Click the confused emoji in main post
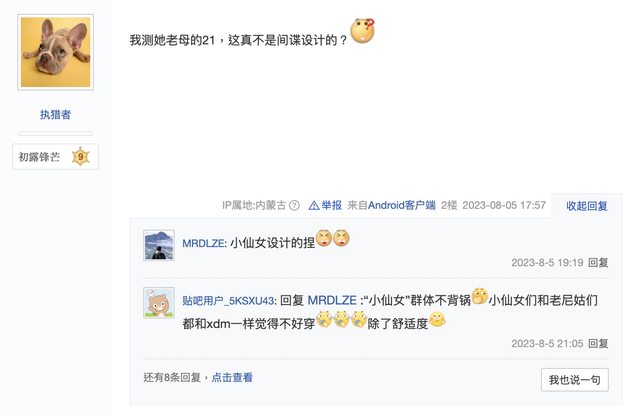The width and height of the screenshot is (640, 415). (x=363, y=31)
